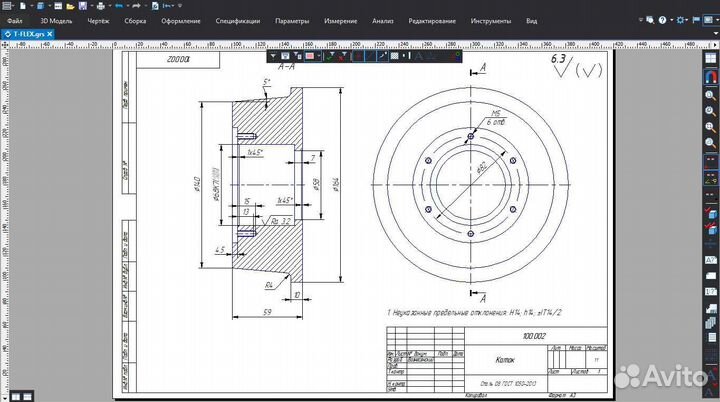Click the funnel with list icon in floating toolbar

pyautogui.click(x=298, y=56)
